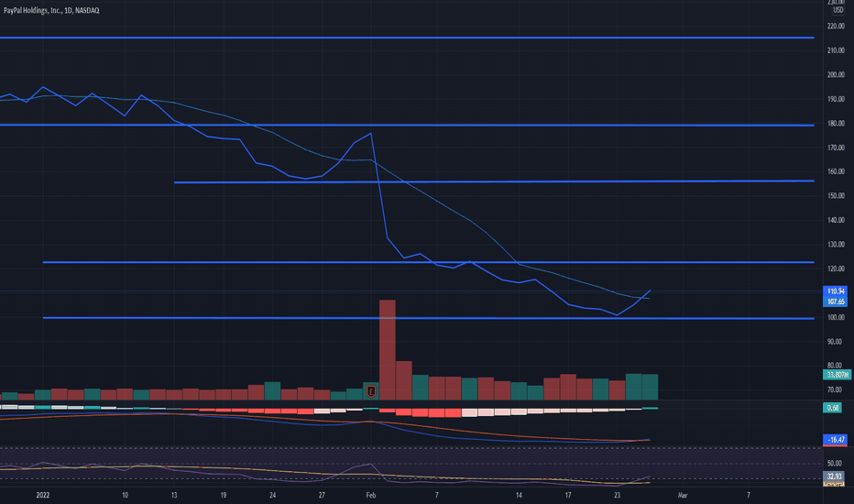The image size is (854, 504).
Task: Click the 80.00 price axis label
Action: pos(835,366)
